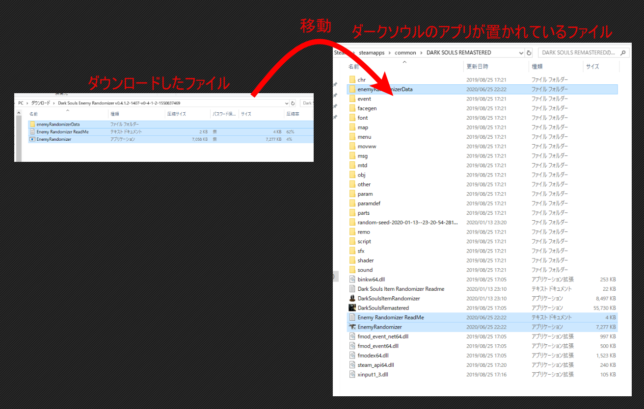Click the obj folder icon

tap(352, 175)
